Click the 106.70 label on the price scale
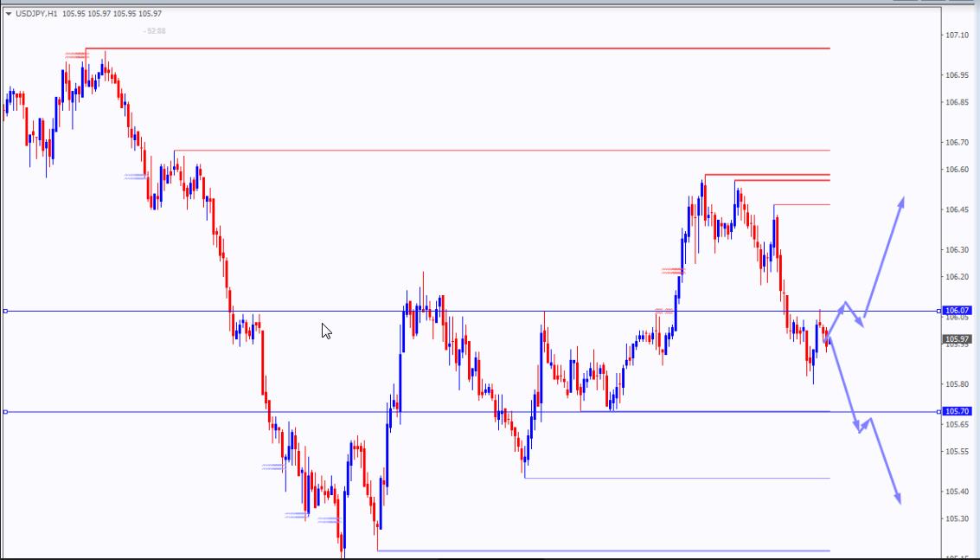Screen dimensions: 980x560 957,142
